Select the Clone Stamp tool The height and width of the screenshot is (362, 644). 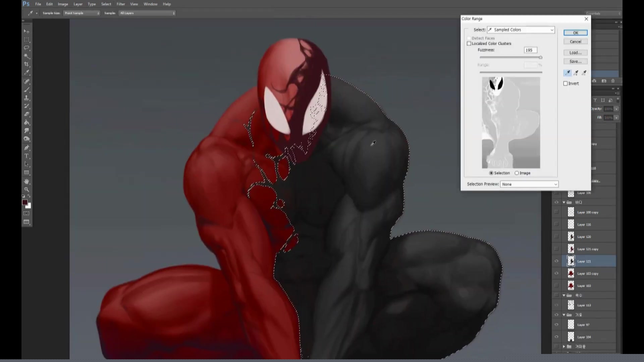pos(26,98)
